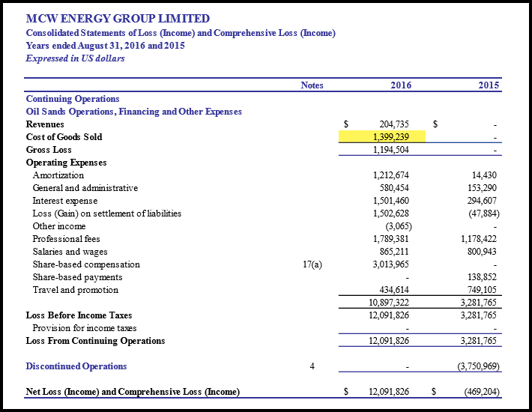The width and height of the screenshot is (532, 412).
Task: Click the "Notes" column header
Action: point(312,85)
